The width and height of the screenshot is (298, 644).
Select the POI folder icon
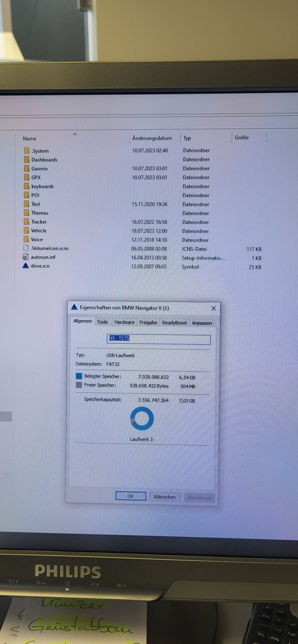(27, 195)
